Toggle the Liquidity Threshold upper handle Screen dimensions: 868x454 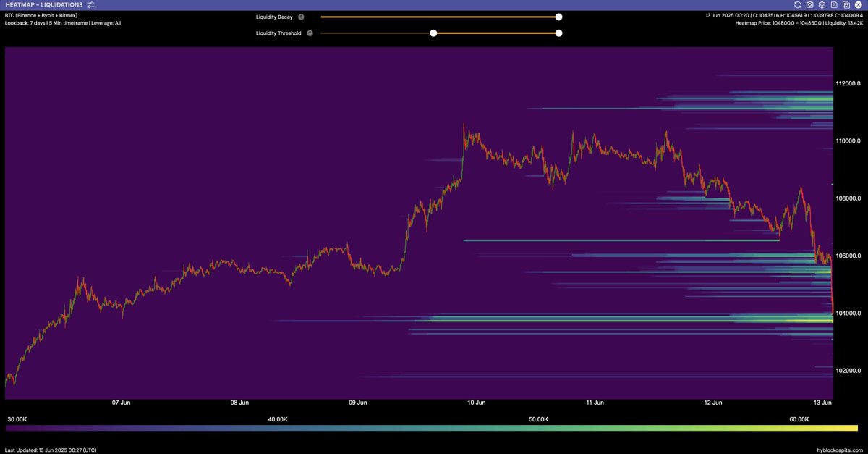[558, 33]
